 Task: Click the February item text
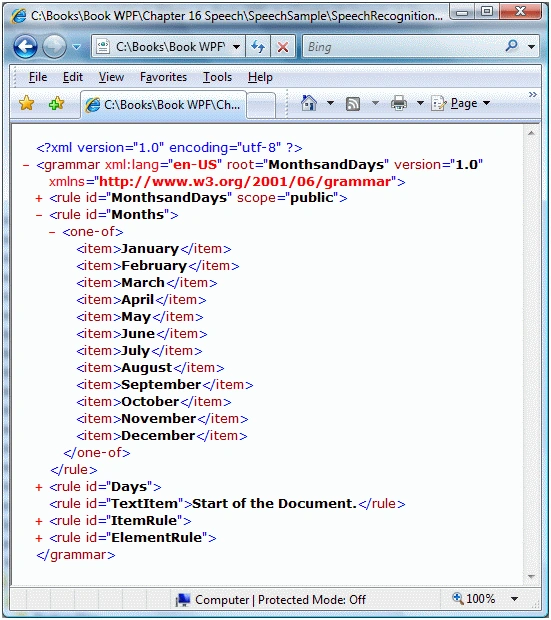(154, 266)
